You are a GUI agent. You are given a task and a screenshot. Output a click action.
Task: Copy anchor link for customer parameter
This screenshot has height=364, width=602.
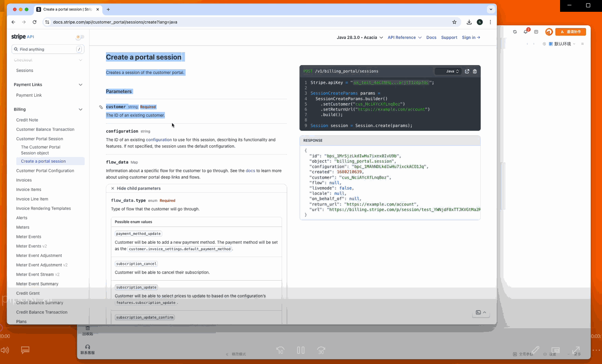[101, 107]
